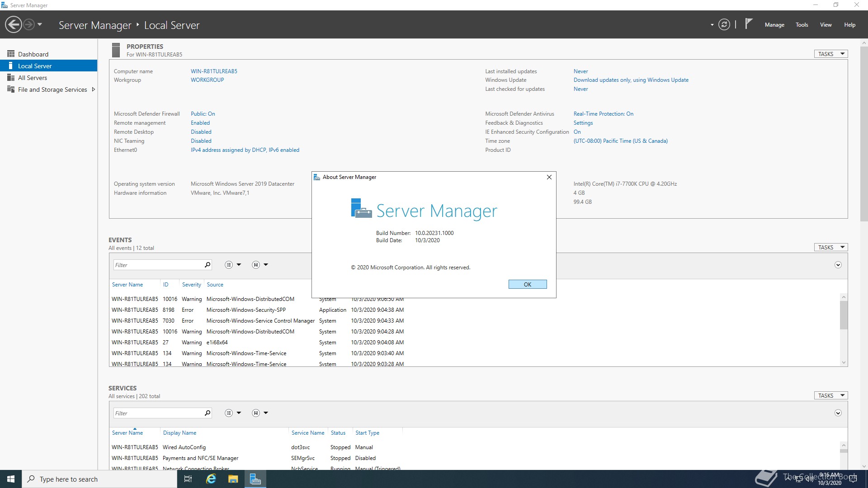Open Events saved queries icon
Viewport: 868px width, 488px height.
tap(256, 265)
